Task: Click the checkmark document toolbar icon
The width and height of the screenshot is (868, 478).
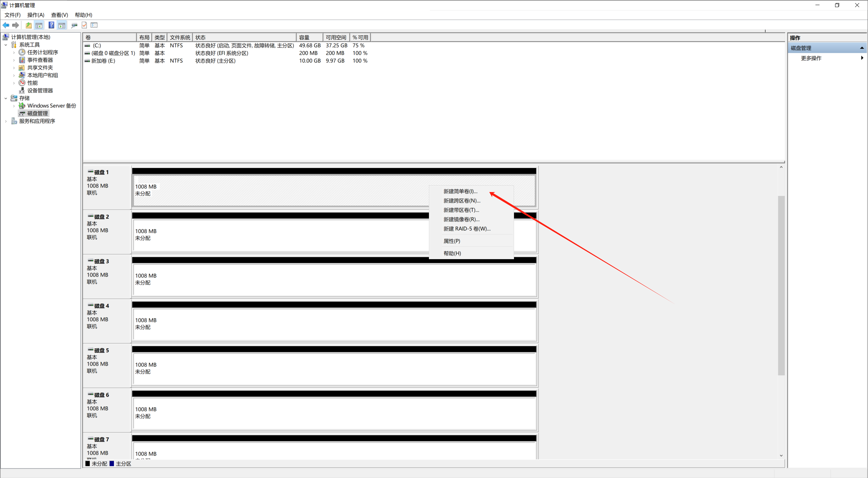Action: coord(84,25)
